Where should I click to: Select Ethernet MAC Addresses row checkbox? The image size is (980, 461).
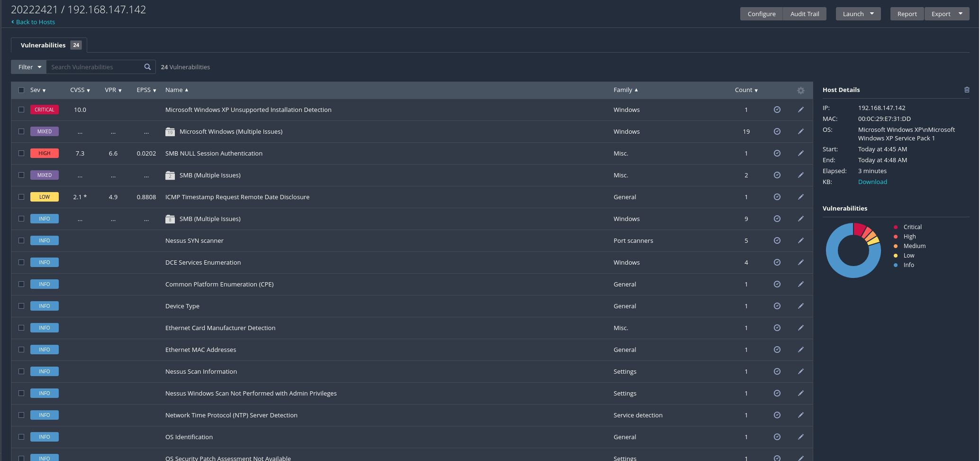click(21, 350)
